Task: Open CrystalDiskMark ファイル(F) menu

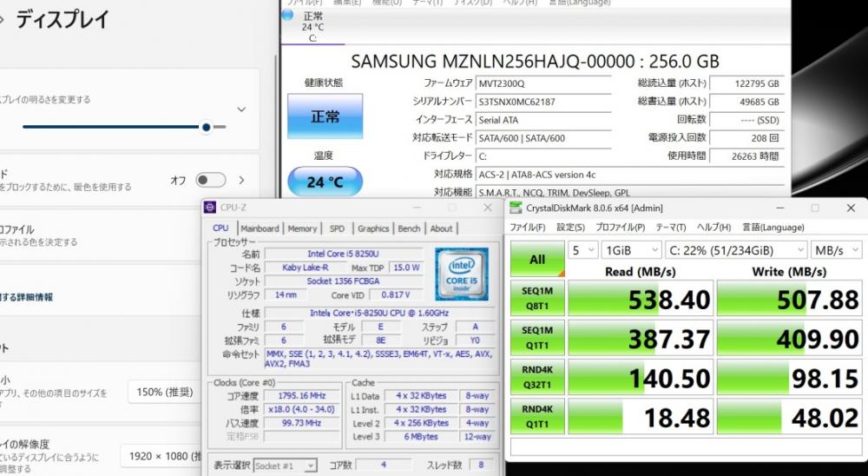Action: coord(527,228)
